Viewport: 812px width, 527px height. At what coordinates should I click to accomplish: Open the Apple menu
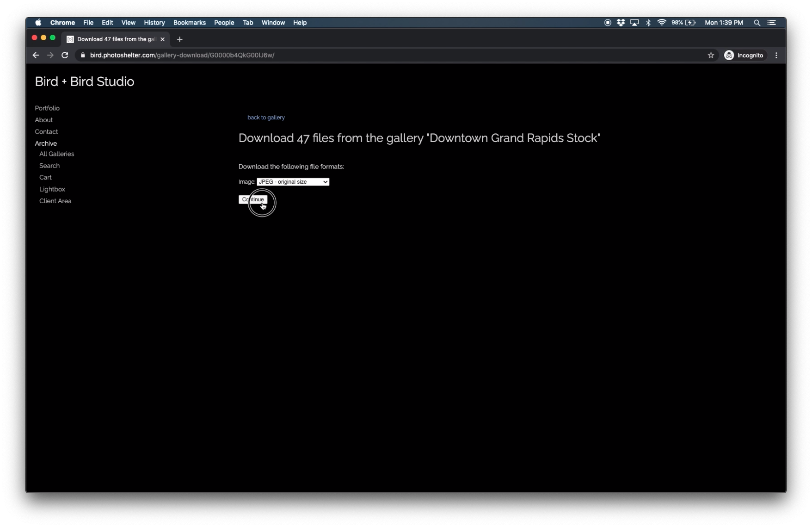point(38,23)
